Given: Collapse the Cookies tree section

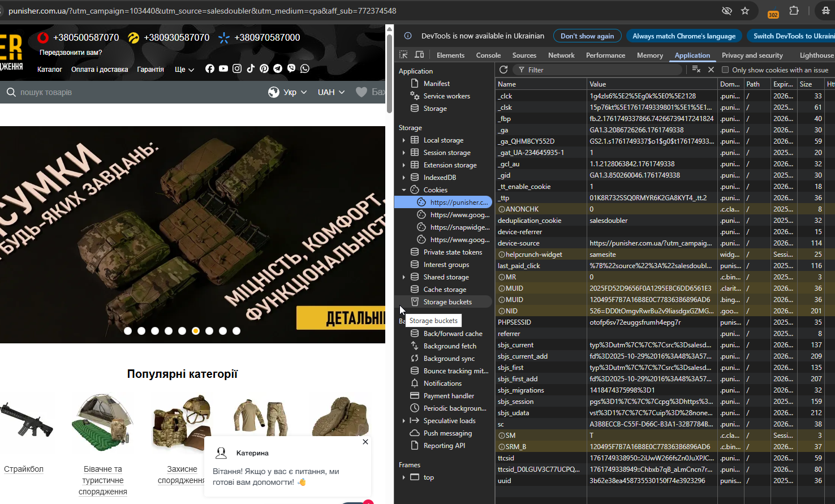Looking at the screenshot, I should click(x=404, y=190).
